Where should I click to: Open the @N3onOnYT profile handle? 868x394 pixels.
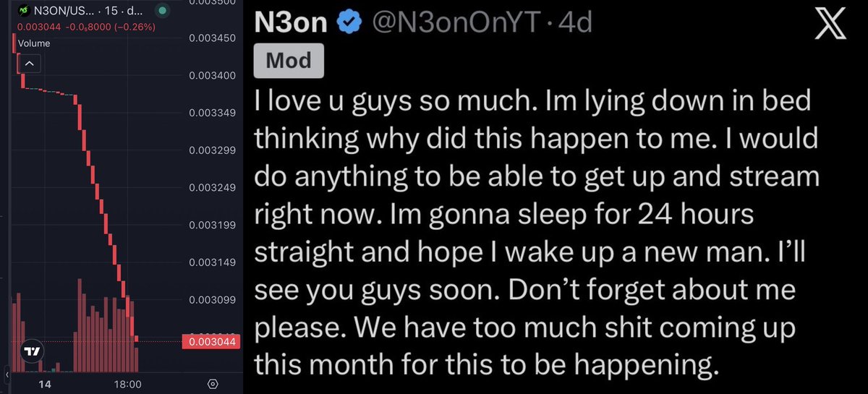[456, 24]
